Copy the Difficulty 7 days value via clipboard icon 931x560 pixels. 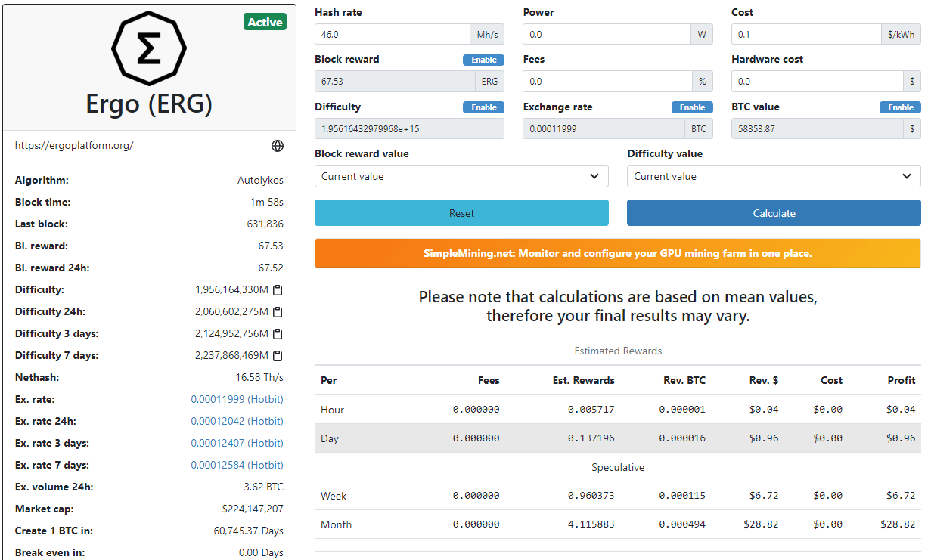[278, 356]
